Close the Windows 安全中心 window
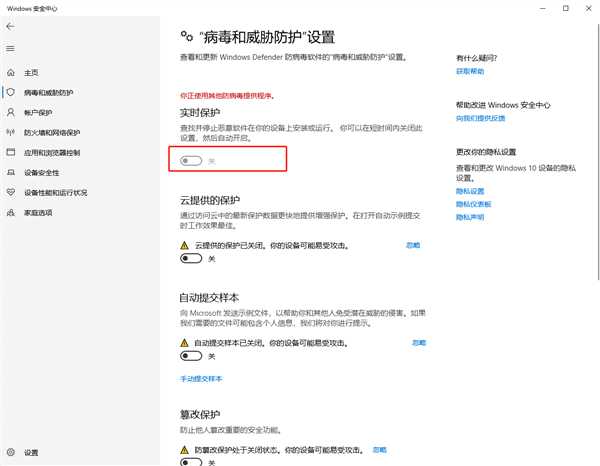The width and height of the screenshot is (600, 466). (x=589, y=8)
